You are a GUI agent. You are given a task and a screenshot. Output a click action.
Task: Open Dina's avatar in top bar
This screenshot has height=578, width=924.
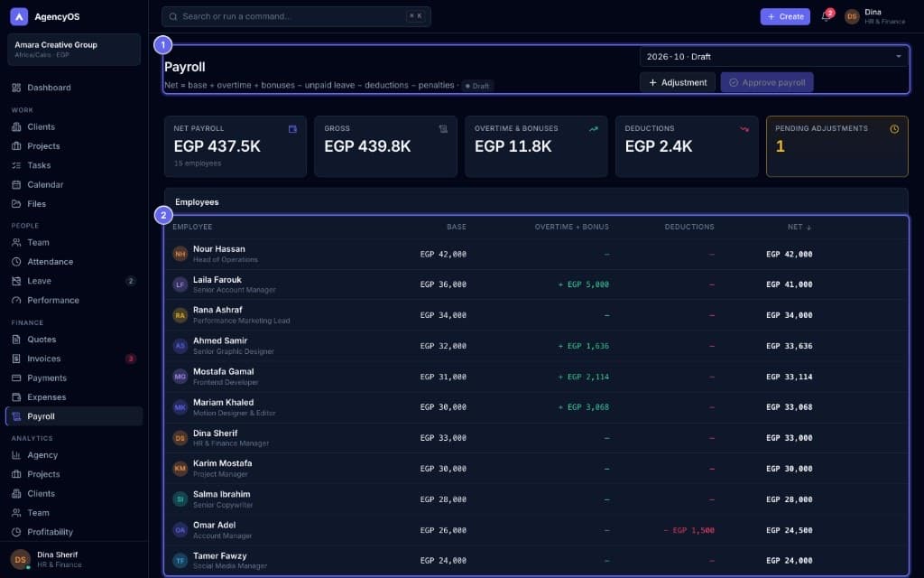(852, 16)
